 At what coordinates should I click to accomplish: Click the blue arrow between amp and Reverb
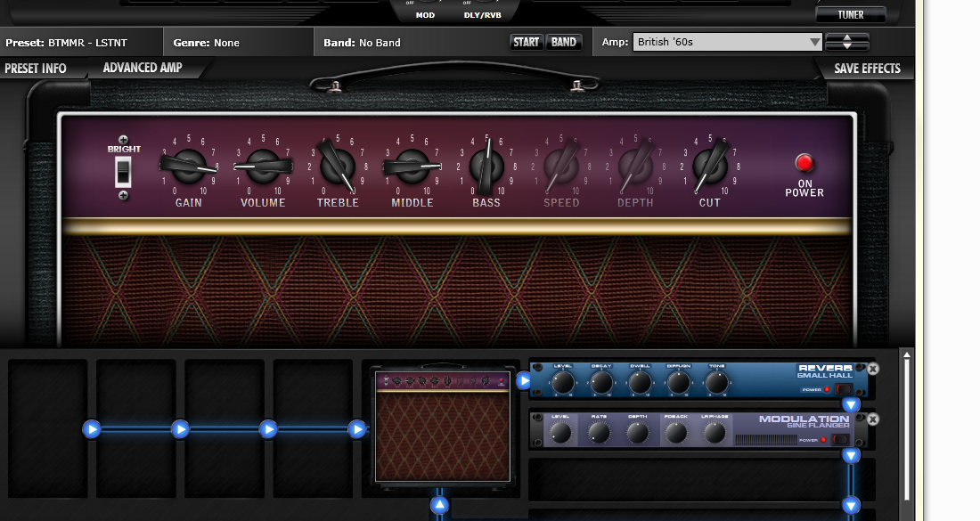(x=524, y=379)
